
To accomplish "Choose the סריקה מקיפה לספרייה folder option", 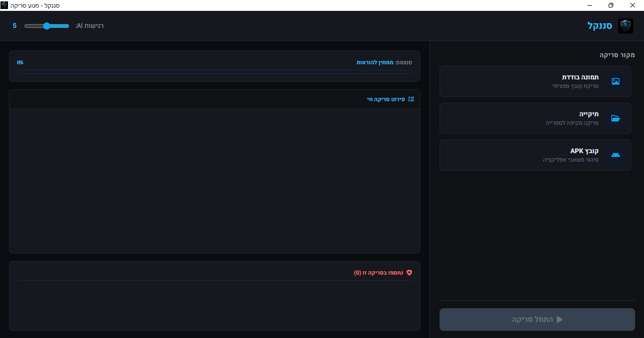I will pos(572,123).
